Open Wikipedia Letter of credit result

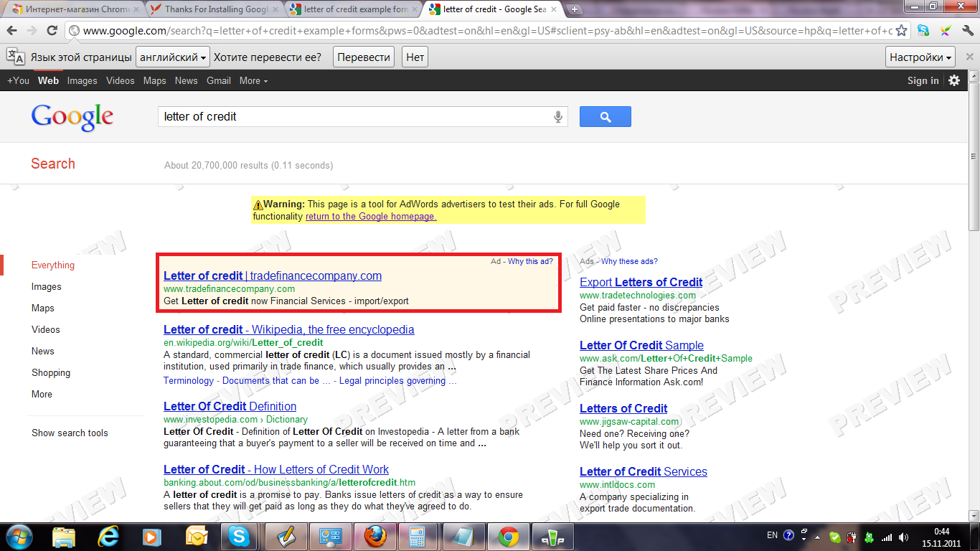[288, 329]
